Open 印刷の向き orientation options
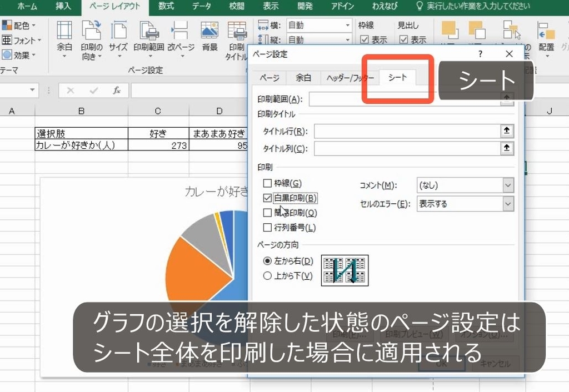 [x=91, y=40]
